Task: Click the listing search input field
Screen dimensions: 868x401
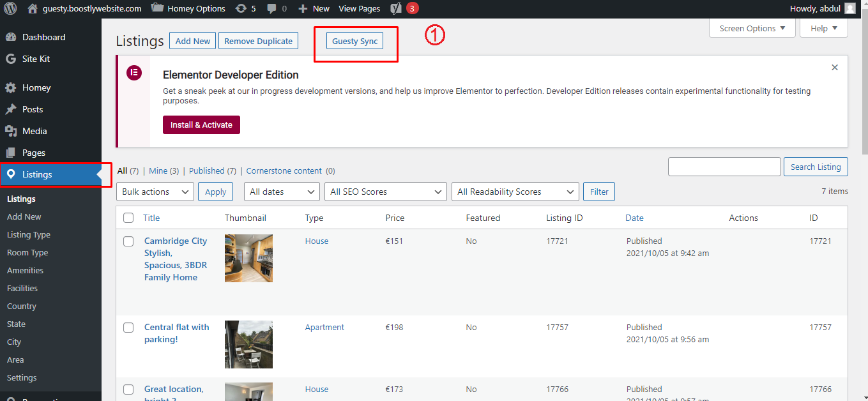Action: coord(724,167)
